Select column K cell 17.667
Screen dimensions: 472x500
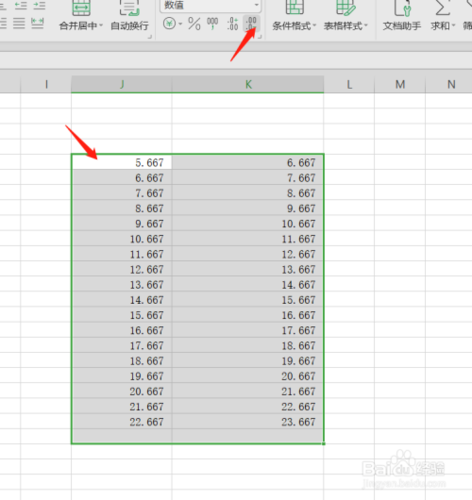pyautogui.click(x=248, y=330)
